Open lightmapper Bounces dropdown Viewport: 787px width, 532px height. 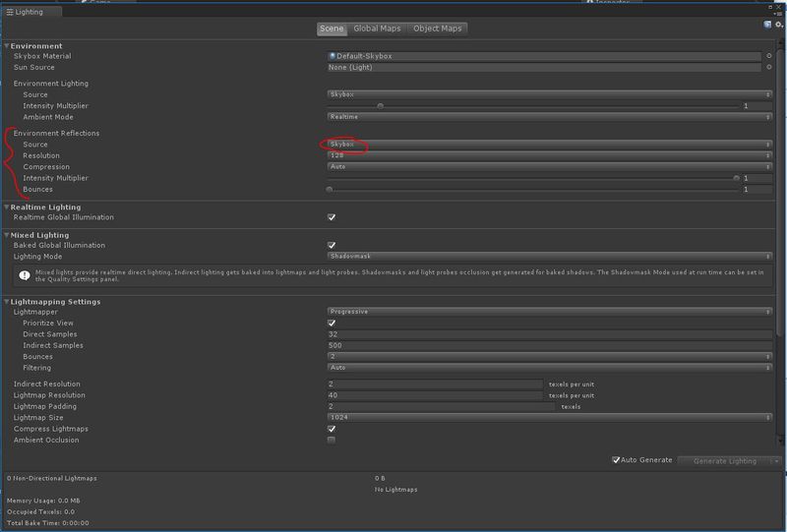point(550,356)
